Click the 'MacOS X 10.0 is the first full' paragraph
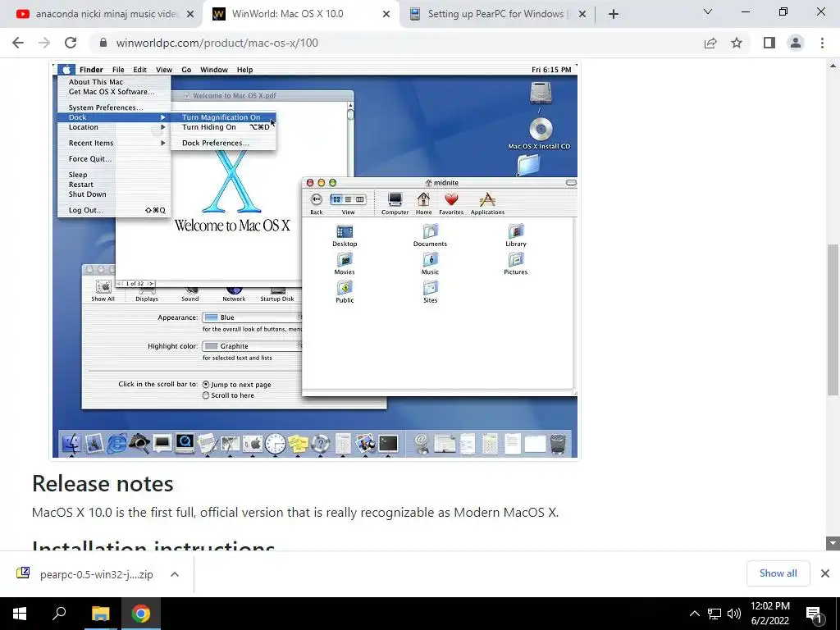This screenshot has width=840, height=630. (295, 513)
